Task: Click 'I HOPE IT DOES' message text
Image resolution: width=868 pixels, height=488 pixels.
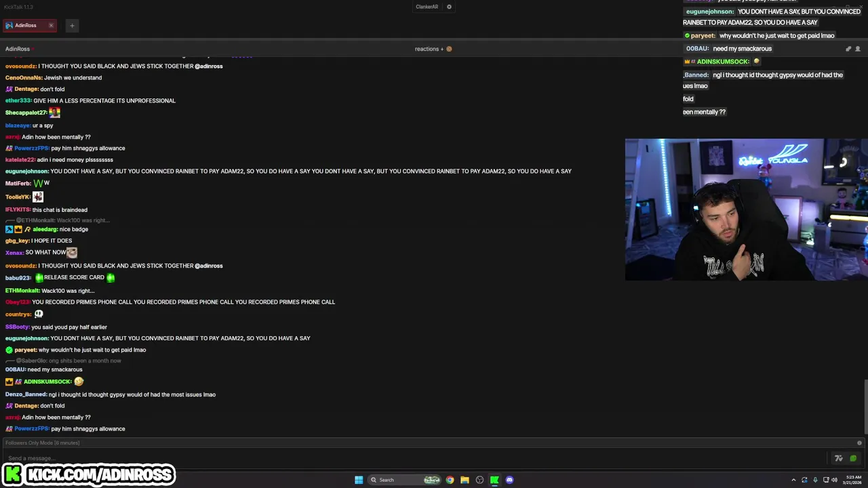Action: (x=52, y=241)
